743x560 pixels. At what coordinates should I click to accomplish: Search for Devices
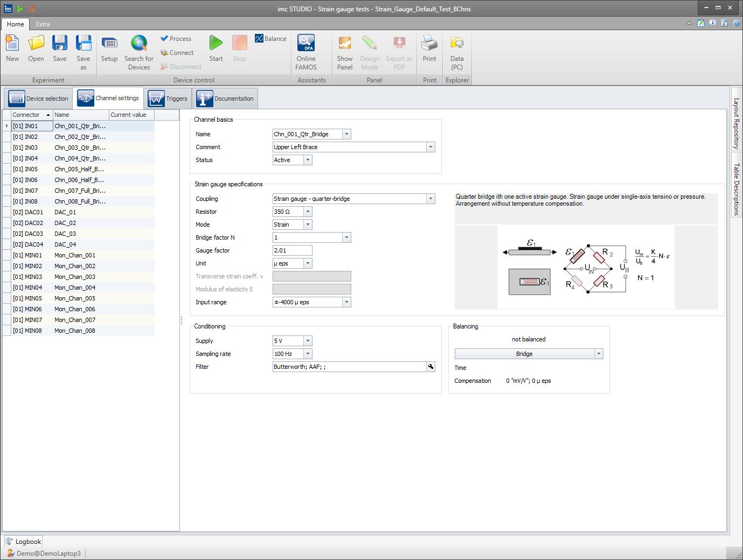(139, 52)
